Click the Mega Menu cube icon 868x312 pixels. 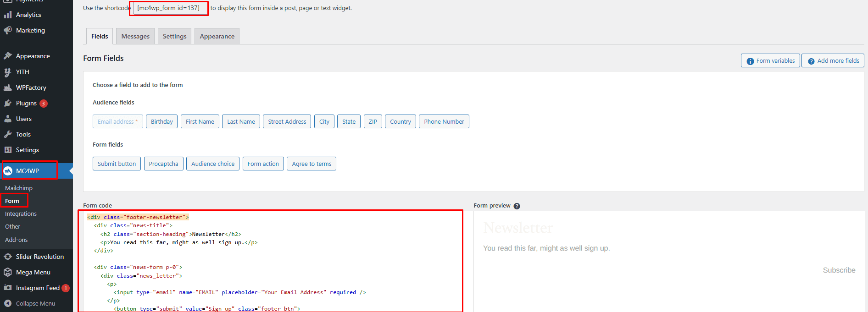(8, 273)
